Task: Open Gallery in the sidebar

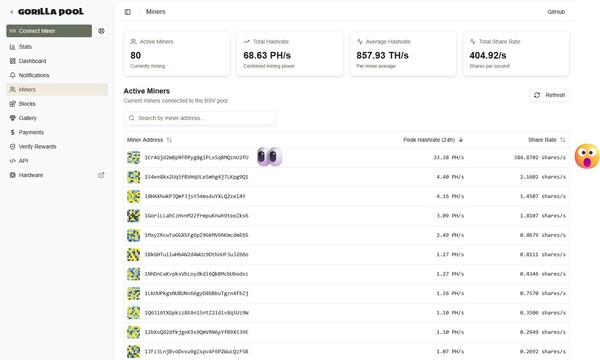Action: coord(57,118)
